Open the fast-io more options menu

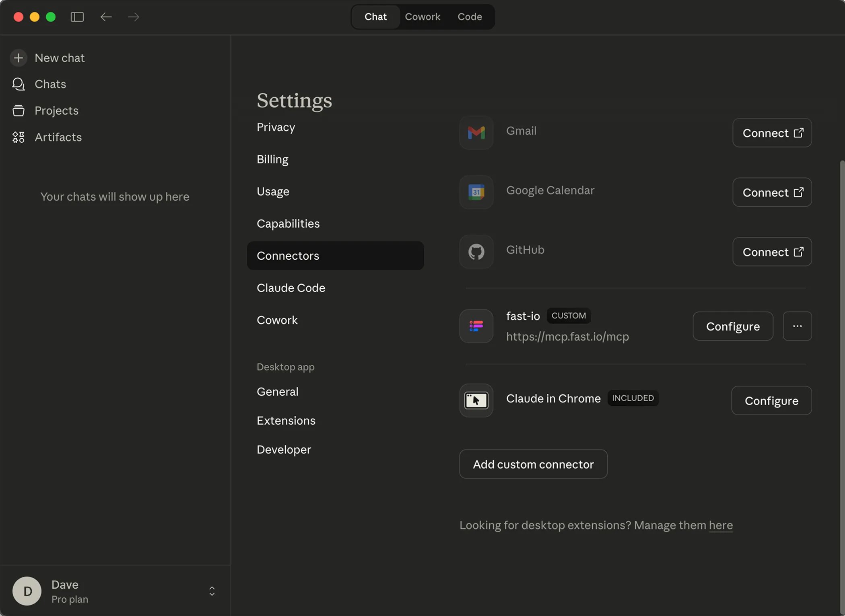click(797, 326)
